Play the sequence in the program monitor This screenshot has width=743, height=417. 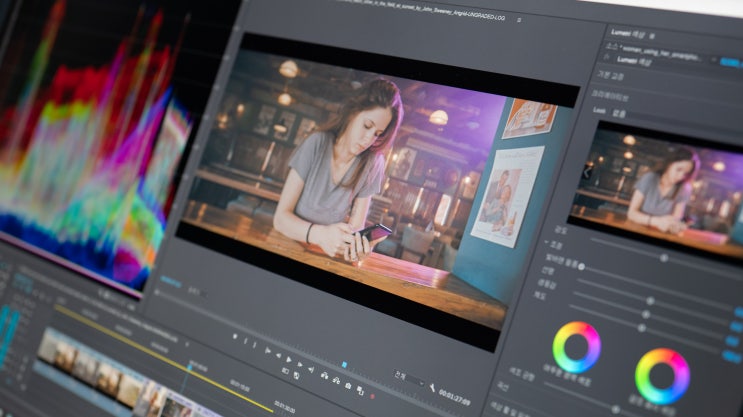point(289,360)
